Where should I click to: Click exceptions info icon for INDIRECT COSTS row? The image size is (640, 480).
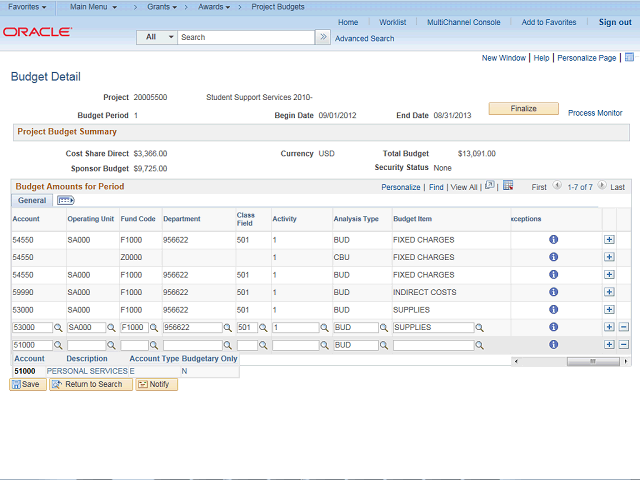coord(553,292)
